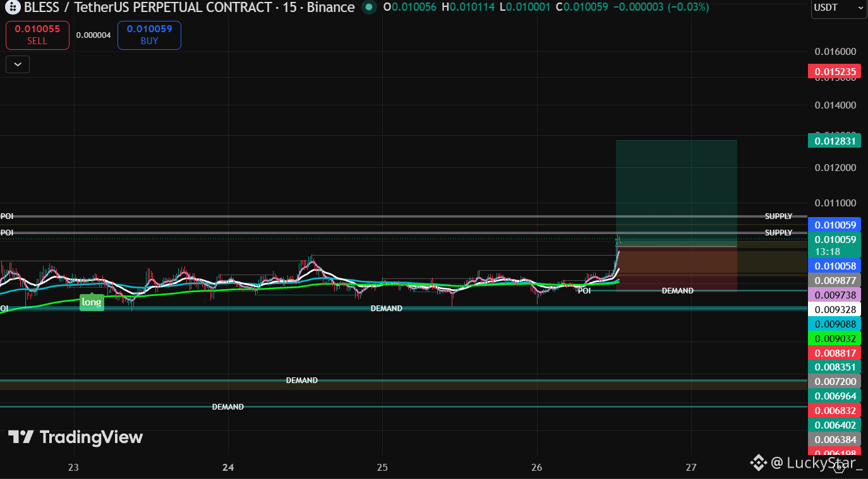Click the purple 0.009738 price label
This screenshot has width=868, height=479.
(835, 295)
